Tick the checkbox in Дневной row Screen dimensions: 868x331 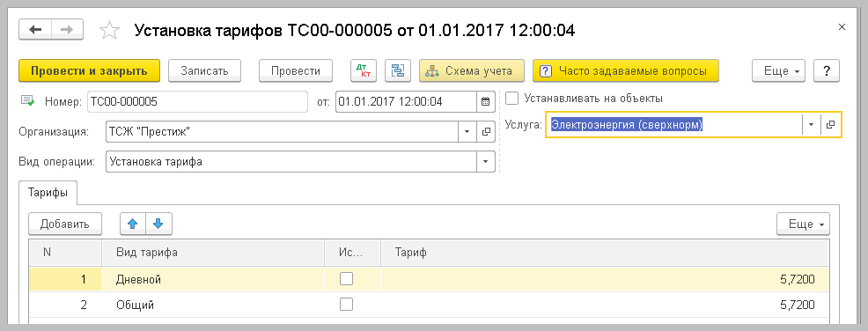pyautogui.click(x=346, y=279)
